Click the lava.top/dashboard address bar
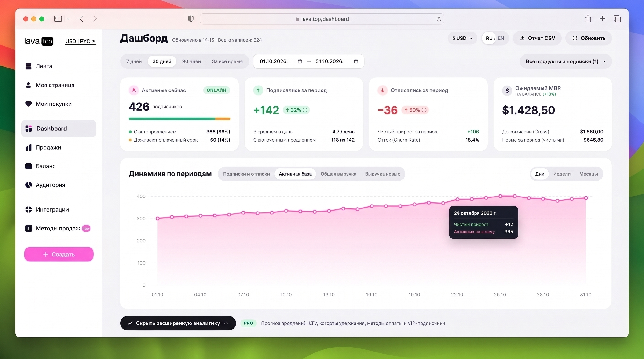This screenshot has width=644, height=359. (322, 19)
